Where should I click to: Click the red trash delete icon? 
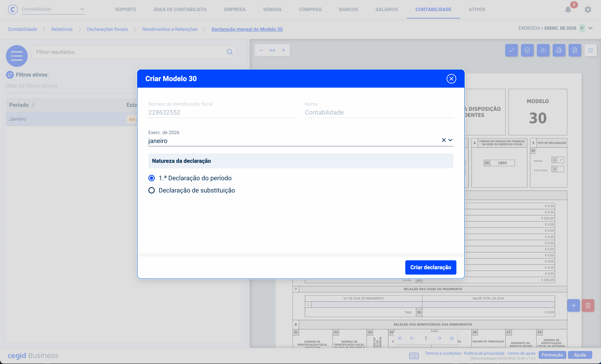click(x=588, y=305)
